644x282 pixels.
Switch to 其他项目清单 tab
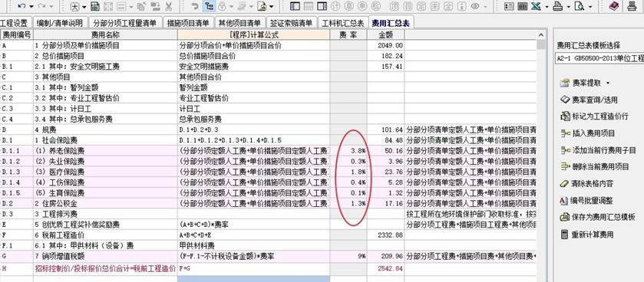pos(239,23)
